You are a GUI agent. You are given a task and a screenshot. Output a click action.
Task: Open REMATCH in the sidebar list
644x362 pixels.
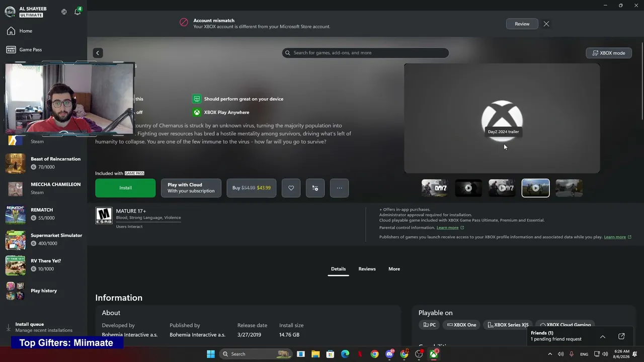pos(44,214)
